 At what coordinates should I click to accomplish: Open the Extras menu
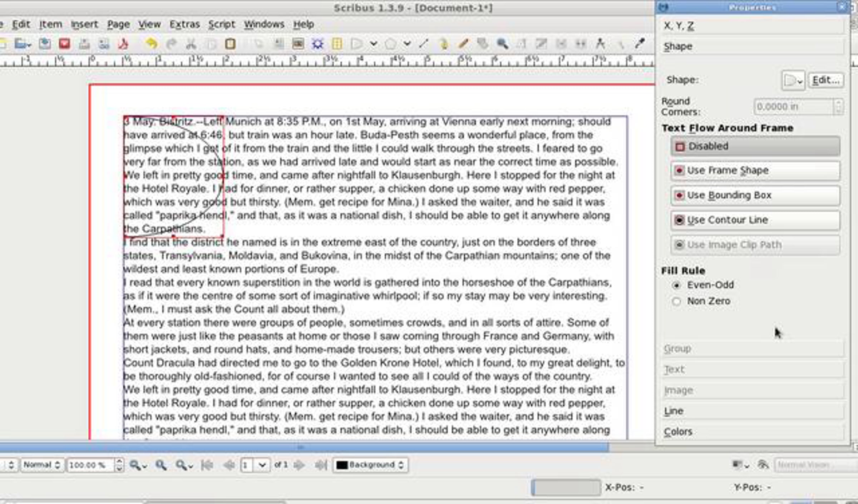coord(184,24)
